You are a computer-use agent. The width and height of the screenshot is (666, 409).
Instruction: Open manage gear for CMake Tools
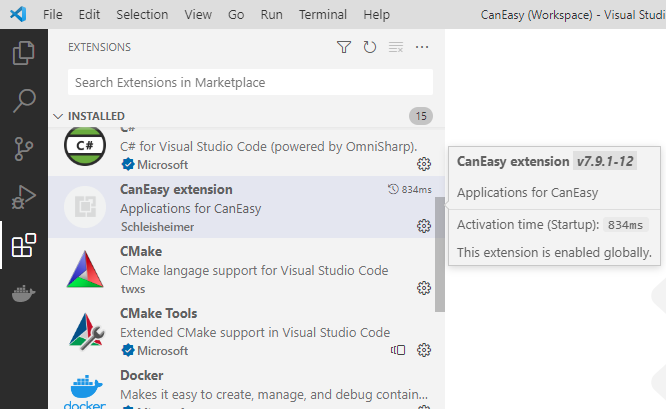[x=423, y=350]
